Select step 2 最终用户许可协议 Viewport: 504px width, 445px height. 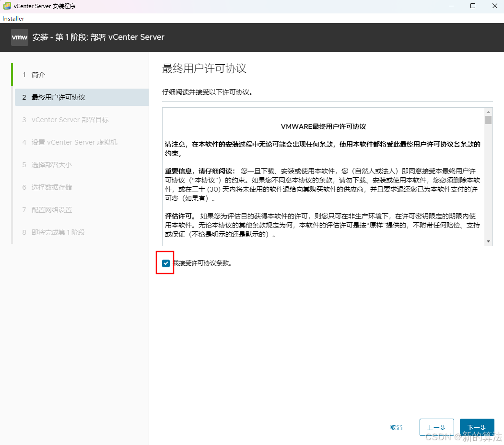pos(82,97)
